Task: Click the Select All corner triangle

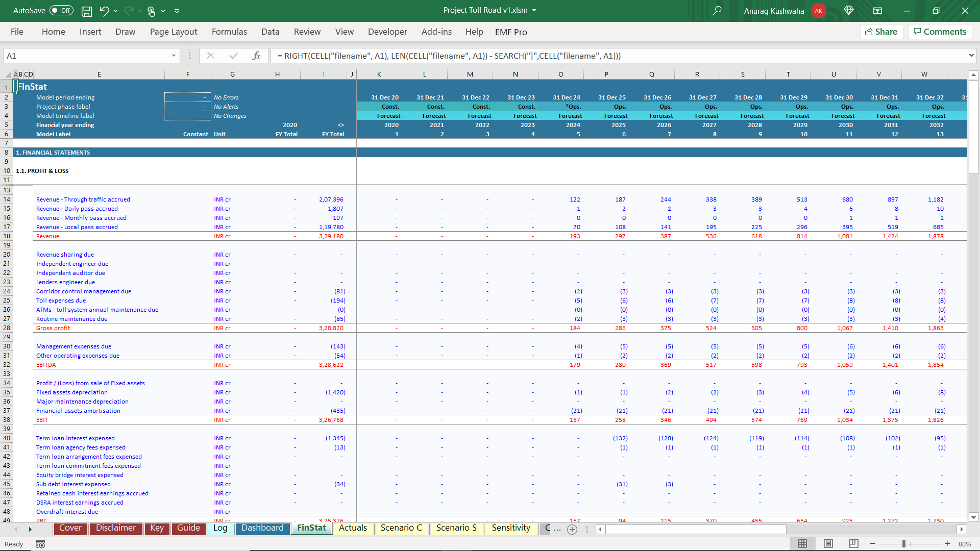Action: [x=8, y=74]
